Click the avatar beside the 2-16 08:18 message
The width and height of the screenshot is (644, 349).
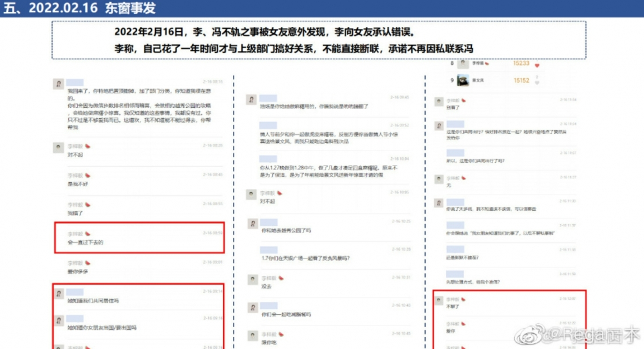pyautogui.click(x=58, y=84)
